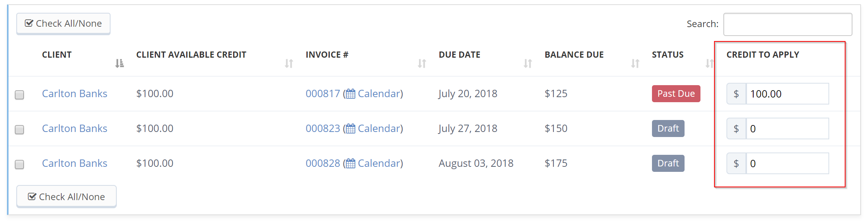Open Calendar icon for invoice 000828
Viewport: 868px width, 221px height.
(351, 163)
